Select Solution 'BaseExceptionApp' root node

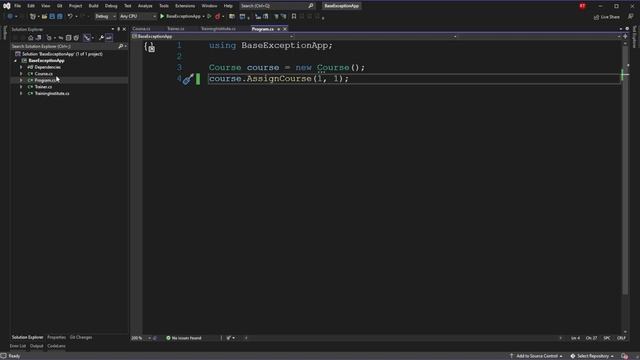pyautogui.click(x=59, y=54)
